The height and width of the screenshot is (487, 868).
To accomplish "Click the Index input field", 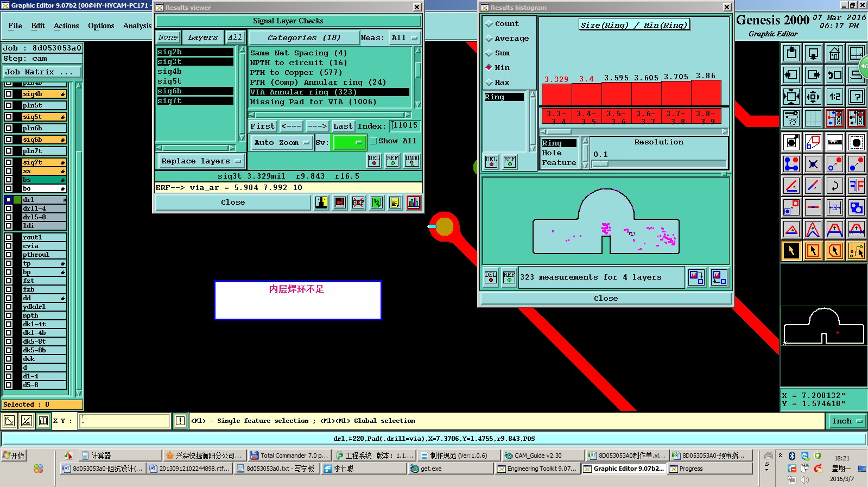I will [405, 126].
